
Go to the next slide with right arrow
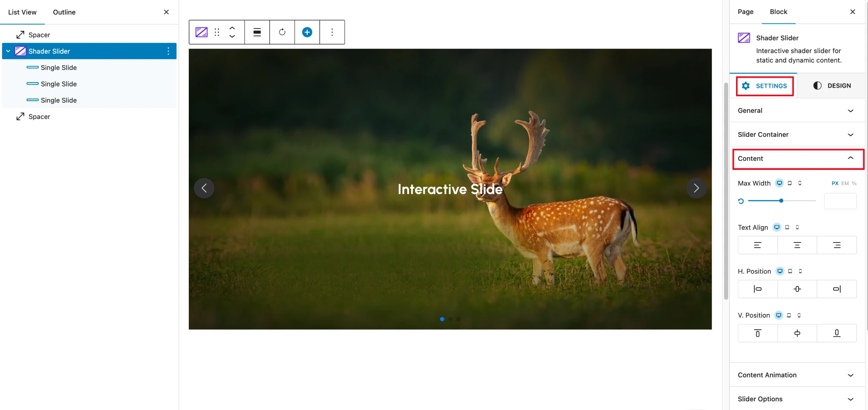click(696, 188)
